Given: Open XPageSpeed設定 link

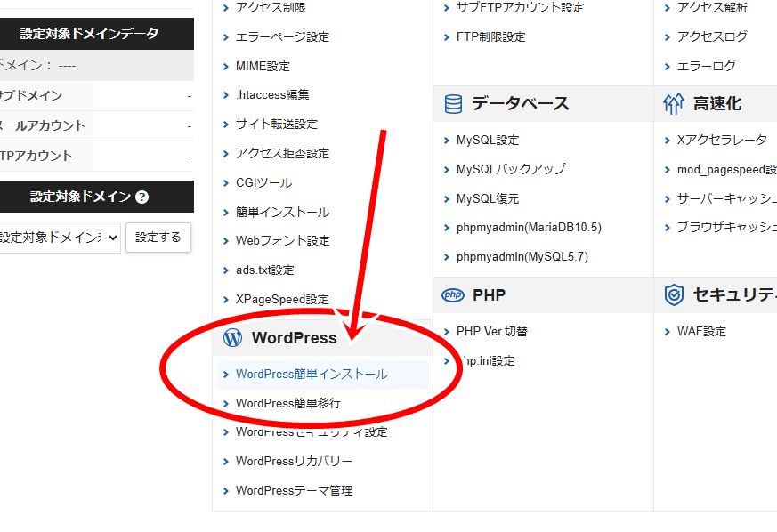Looking at the screenshot, I should [282, 300].
